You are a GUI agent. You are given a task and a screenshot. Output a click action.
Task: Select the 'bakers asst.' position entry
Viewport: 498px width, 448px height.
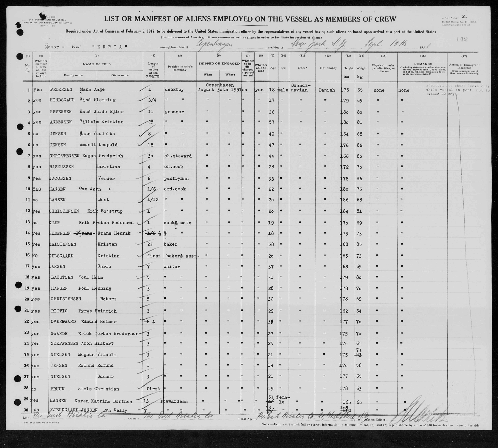click(182, 256)
